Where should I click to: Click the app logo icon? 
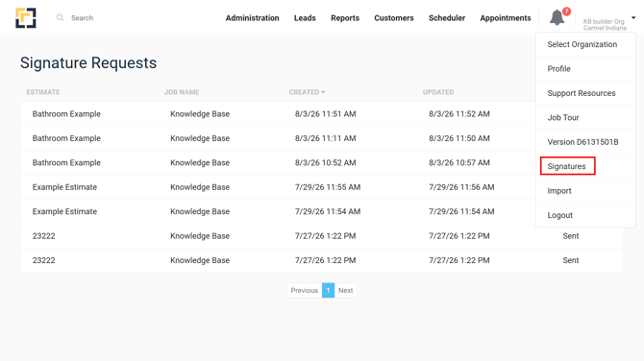(26, 18)
